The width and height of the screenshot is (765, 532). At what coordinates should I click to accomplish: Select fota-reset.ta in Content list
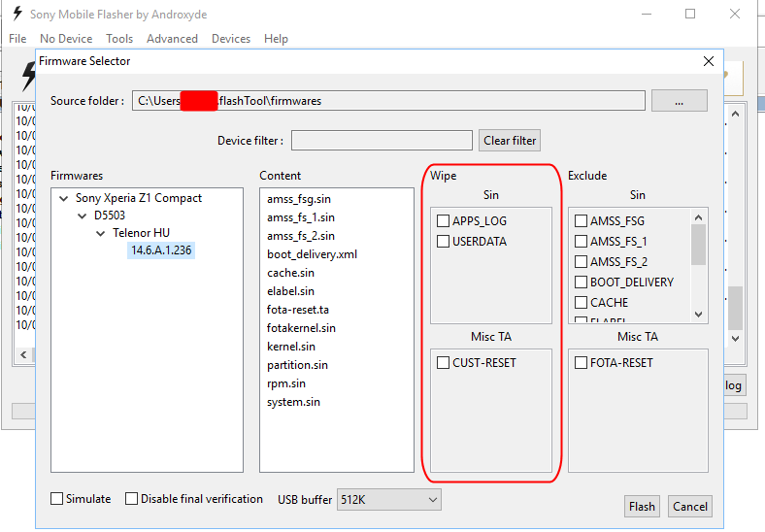298,310
